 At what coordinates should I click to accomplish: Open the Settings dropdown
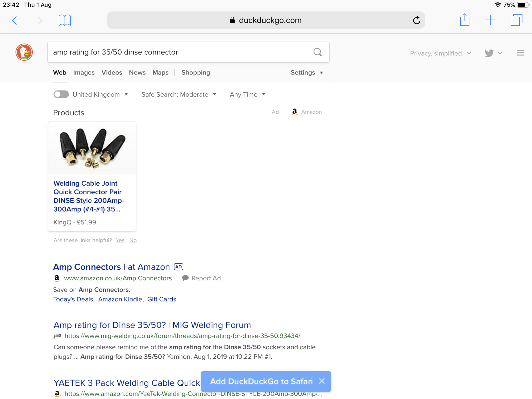pos(307,73)
